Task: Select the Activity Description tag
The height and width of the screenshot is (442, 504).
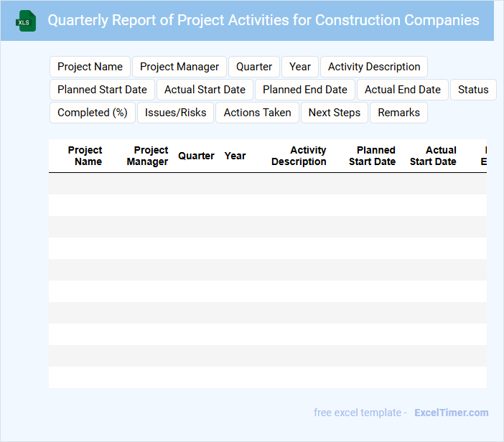Action: (x=374, y=67)
